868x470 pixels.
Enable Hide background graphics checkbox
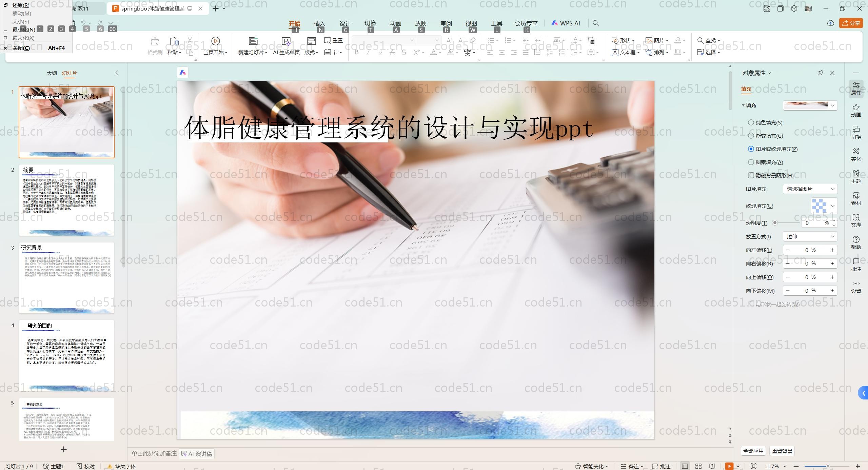pos(751,175)
